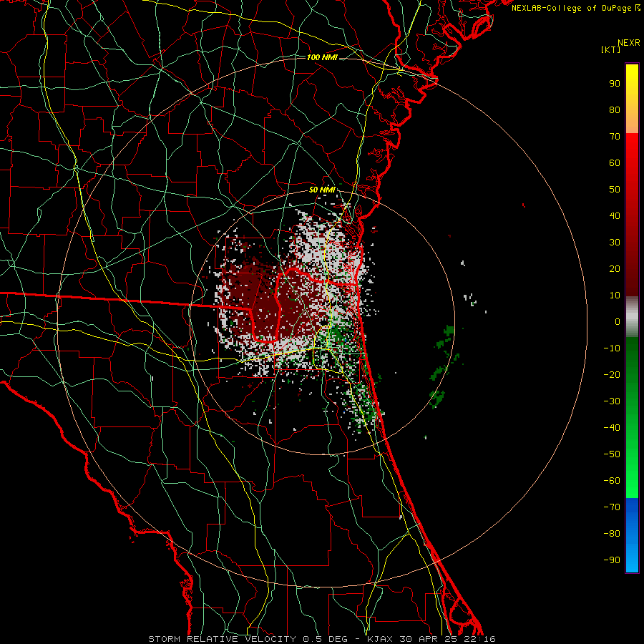This screenshot has width=644, height=644.
Task: Click the bright green segment near scale -50
Action: pos(632,454)
